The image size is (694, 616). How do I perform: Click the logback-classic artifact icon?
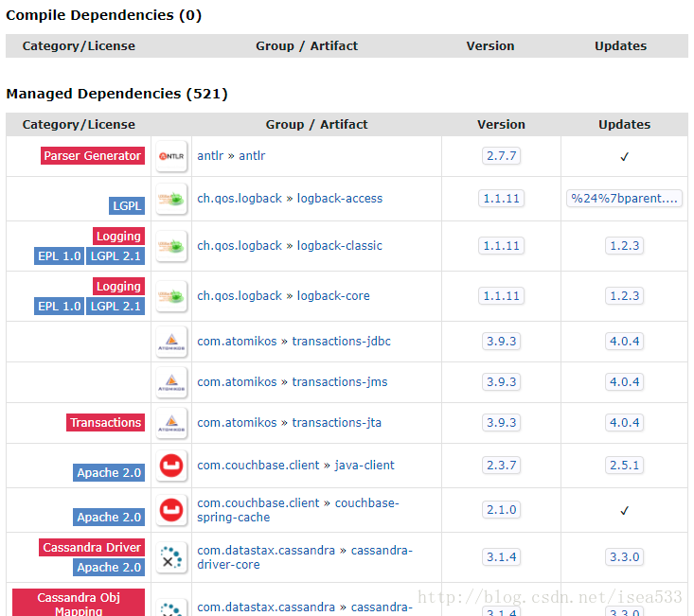tap(171, 246)
